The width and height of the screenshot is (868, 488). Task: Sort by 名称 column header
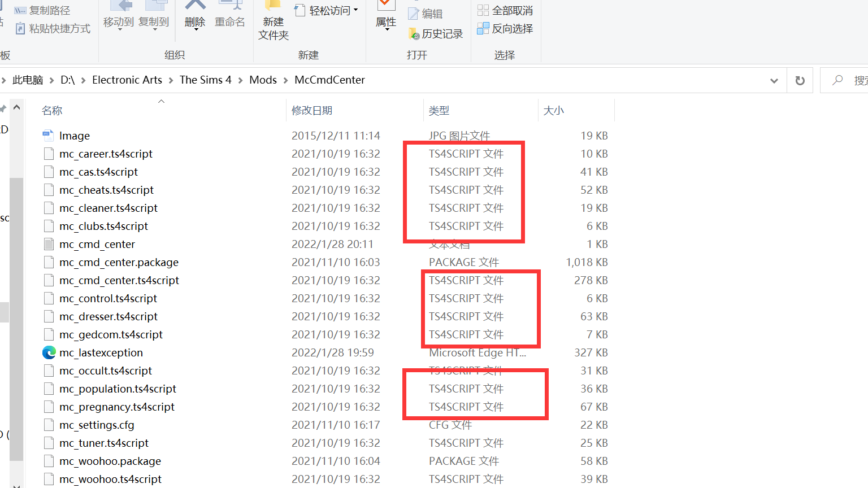pyautogui.click(x=52, y=111)
